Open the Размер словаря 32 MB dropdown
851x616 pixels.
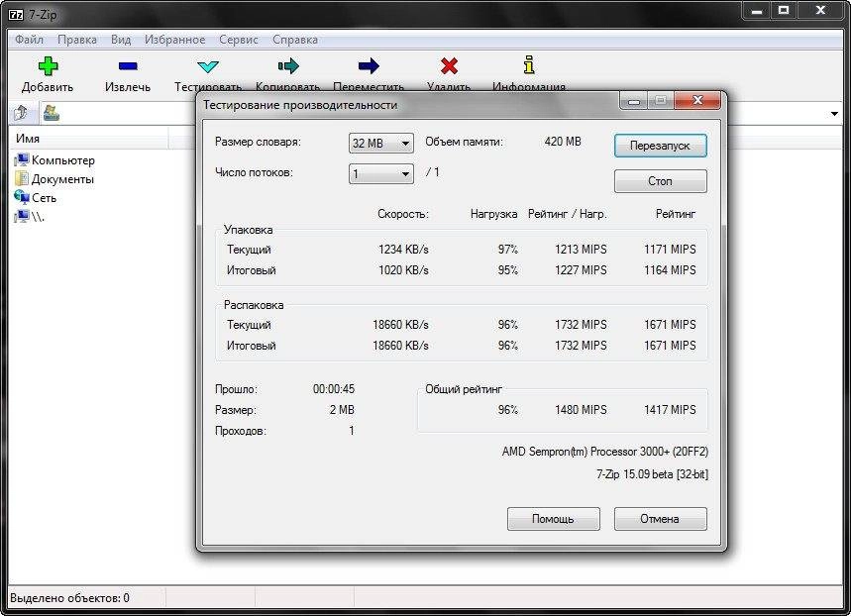pyautogui.click(x=381, y=144)
